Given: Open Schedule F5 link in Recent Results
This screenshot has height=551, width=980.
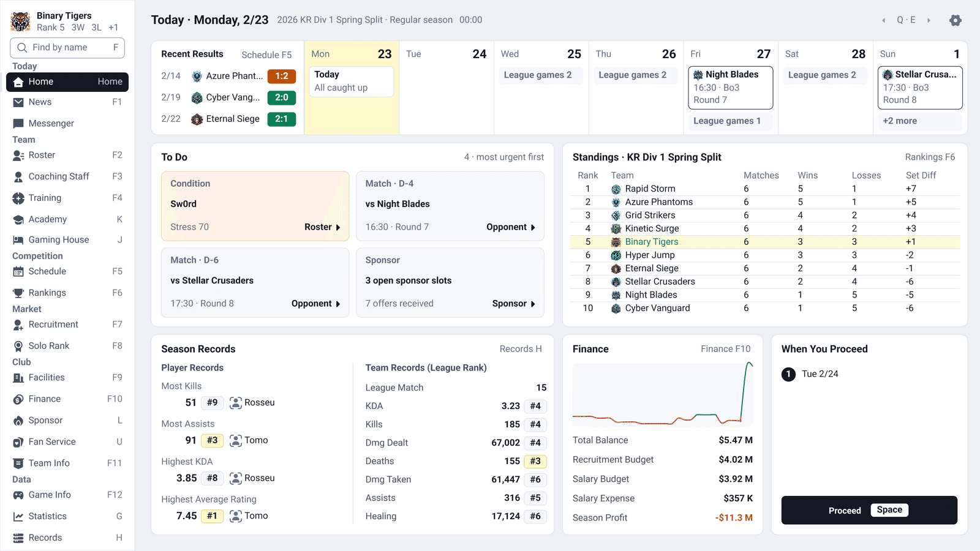Looking at the screenshot, I should click(x=266, y=54).
